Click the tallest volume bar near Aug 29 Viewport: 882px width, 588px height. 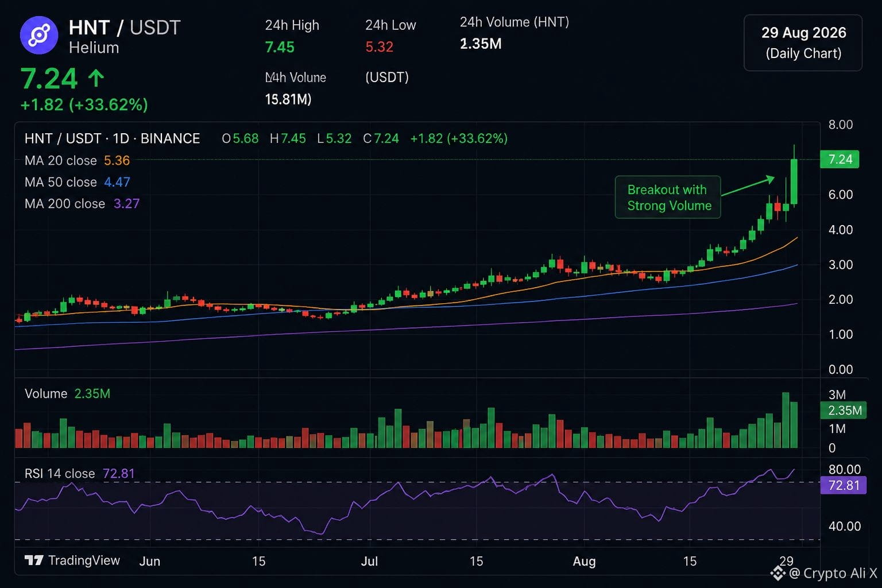click(x=786, y=420)
